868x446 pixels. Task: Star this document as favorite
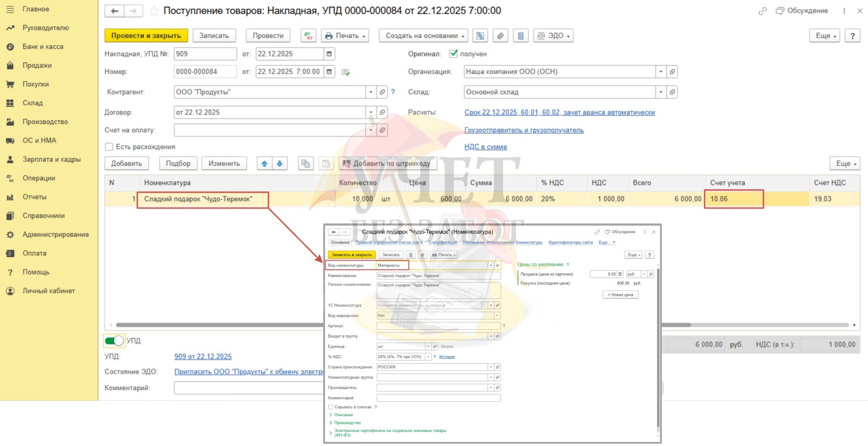pyautogui.click(x=154, y=11)
